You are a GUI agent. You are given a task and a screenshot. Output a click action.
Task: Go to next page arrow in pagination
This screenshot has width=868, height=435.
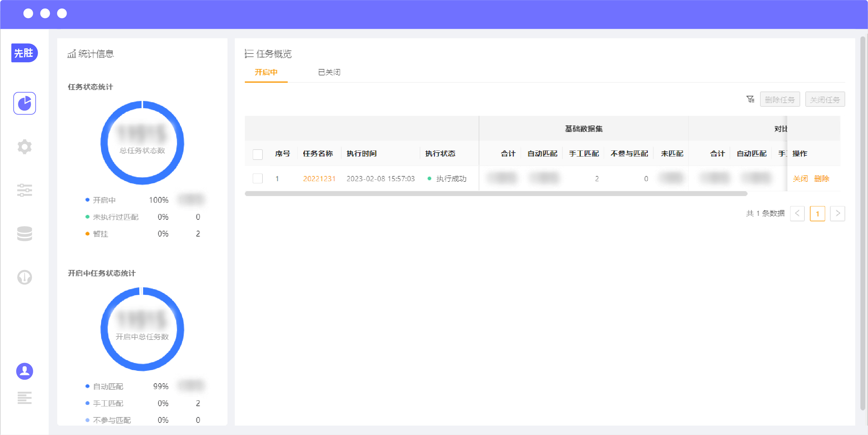837,213
